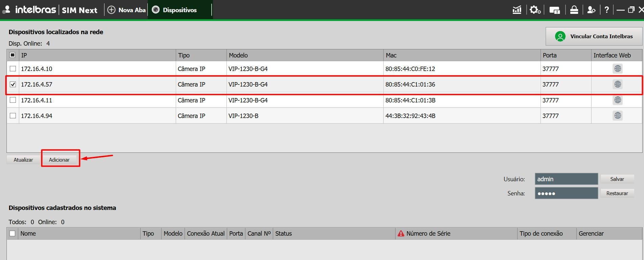Sort by Modelo column in network devices table
This screenshot has height=260, width=644.
click(x=305, y=55)
